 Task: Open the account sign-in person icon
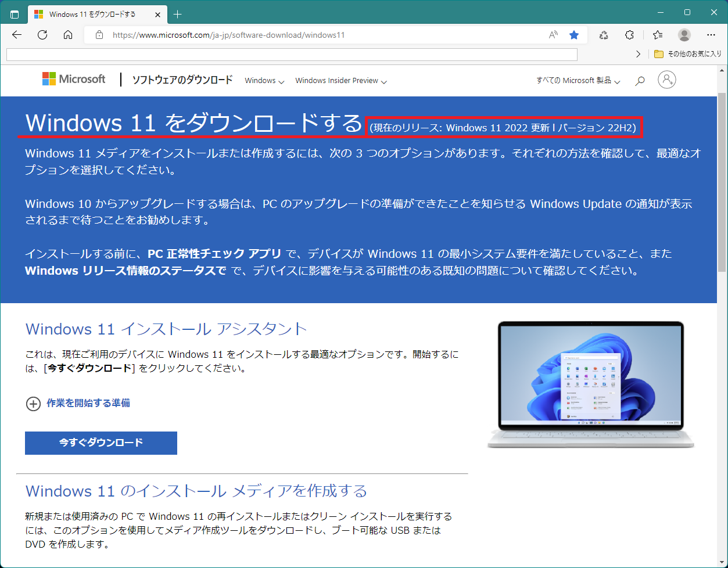coord(666,80)
